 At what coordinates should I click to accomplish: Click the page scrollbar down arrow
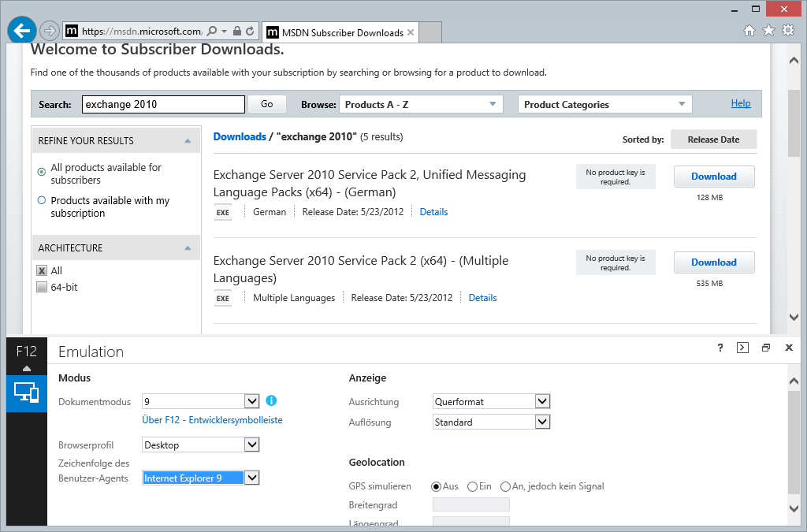(x=794, y=318)
